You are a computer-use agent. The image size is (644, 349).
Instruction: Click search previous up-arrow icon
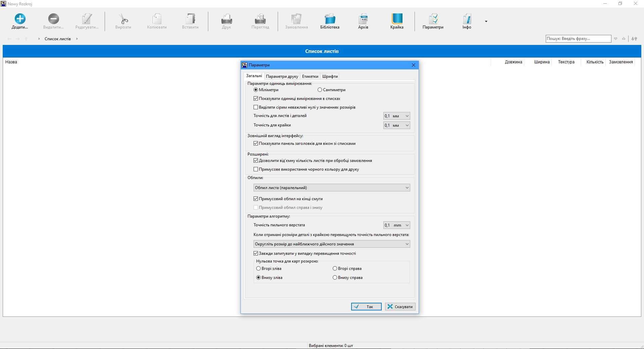[x=624, y=39]
